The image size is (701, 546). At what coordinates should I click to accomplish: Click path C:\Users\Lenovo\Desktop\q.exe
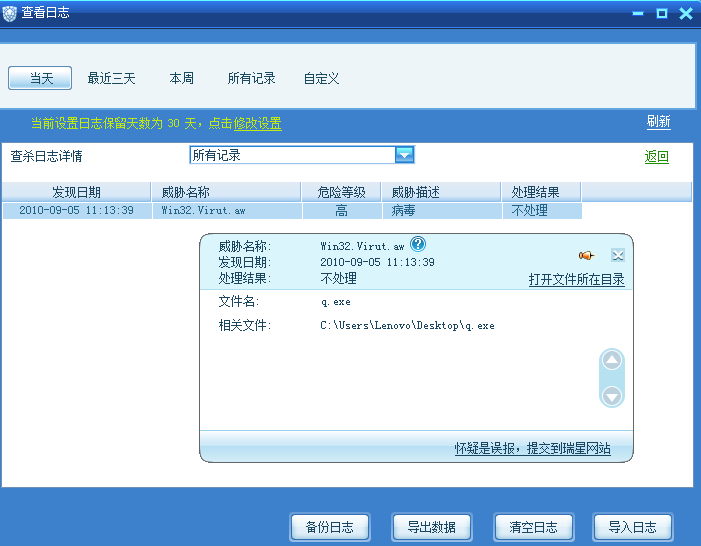pos(407,326)
